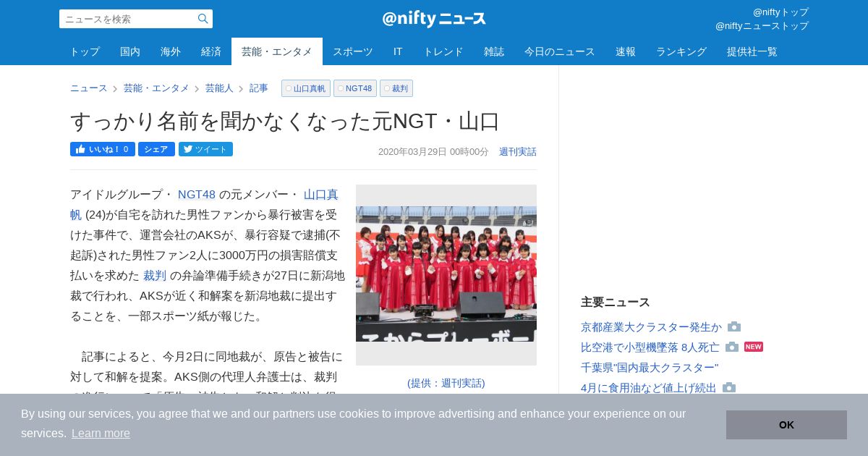
Task: Open the 国内 news tab
Action: click(x=130, y=51)
